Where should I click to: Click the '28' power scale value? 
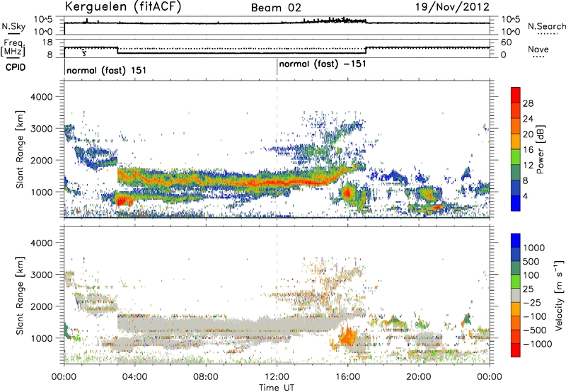[x=528, y=103]
